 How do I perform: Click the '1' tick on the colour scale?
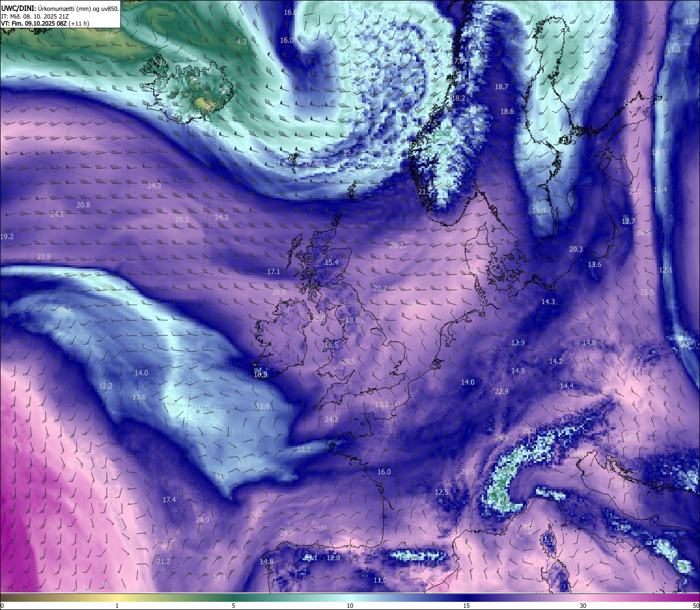(117, 606)
